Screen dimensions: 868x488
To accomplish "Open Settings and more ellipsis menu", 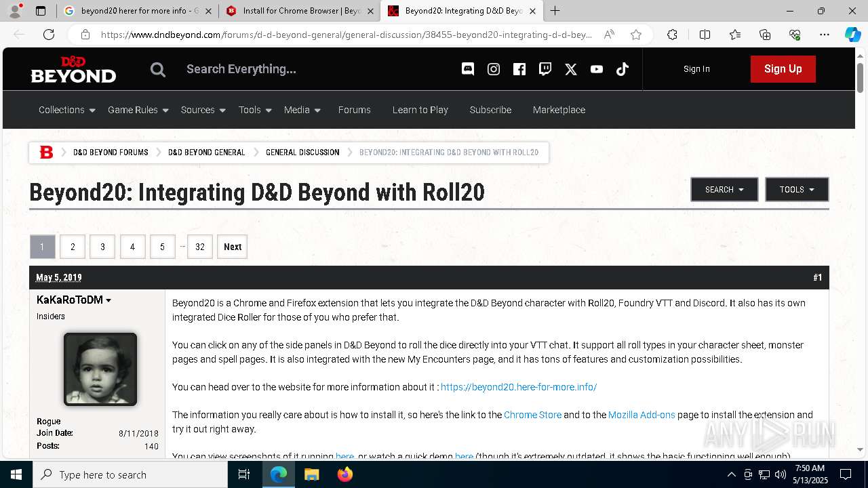I will [x=825, y=35].
